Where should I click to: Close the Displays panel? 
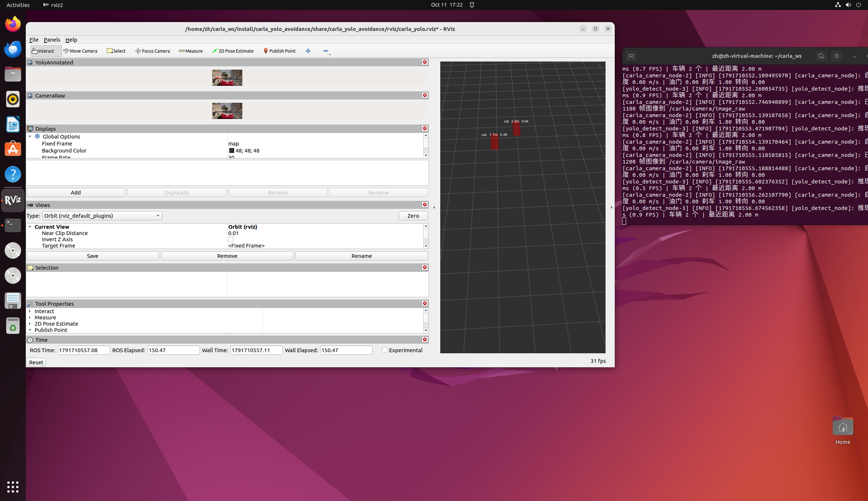click(425, 128)
